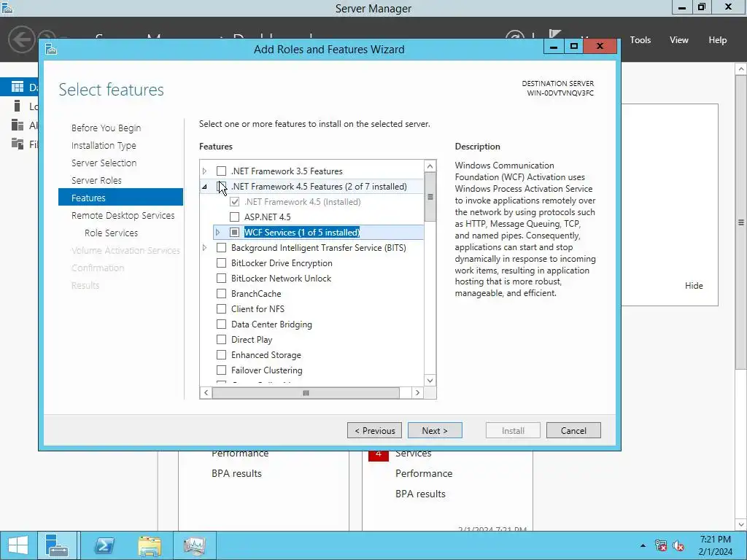The height and width of the screenshot is (560, 747).
Task: Expand the WCF Services node
Action: pyautogui.click(x=217, y=233)
